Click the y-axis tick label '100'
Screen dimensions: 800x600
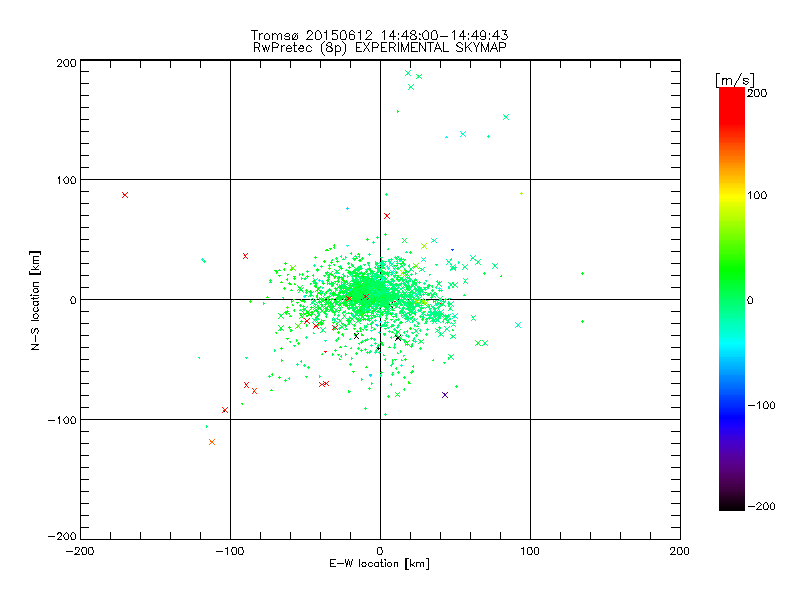[67, 180]
